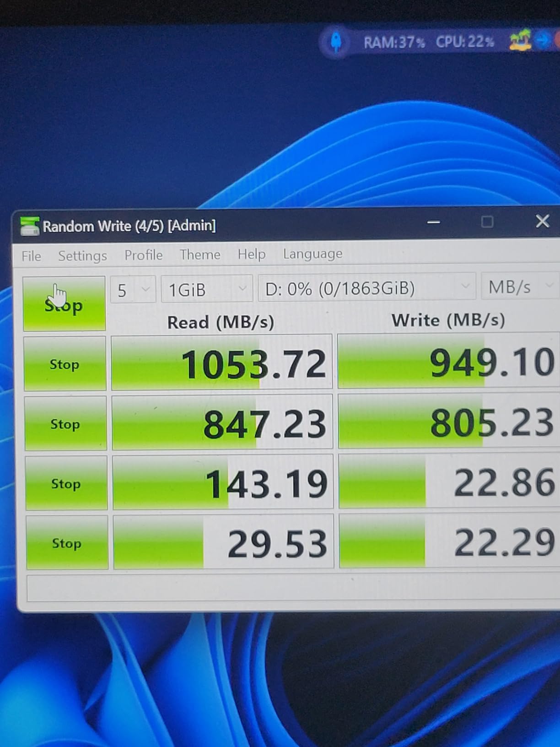Click the empty status field at window bottom
560x747 pixels.
pos(293,588)
